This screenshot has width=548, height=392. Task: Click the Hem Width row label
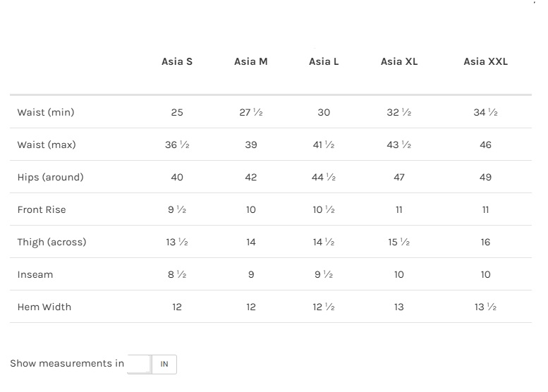(44, 307)
